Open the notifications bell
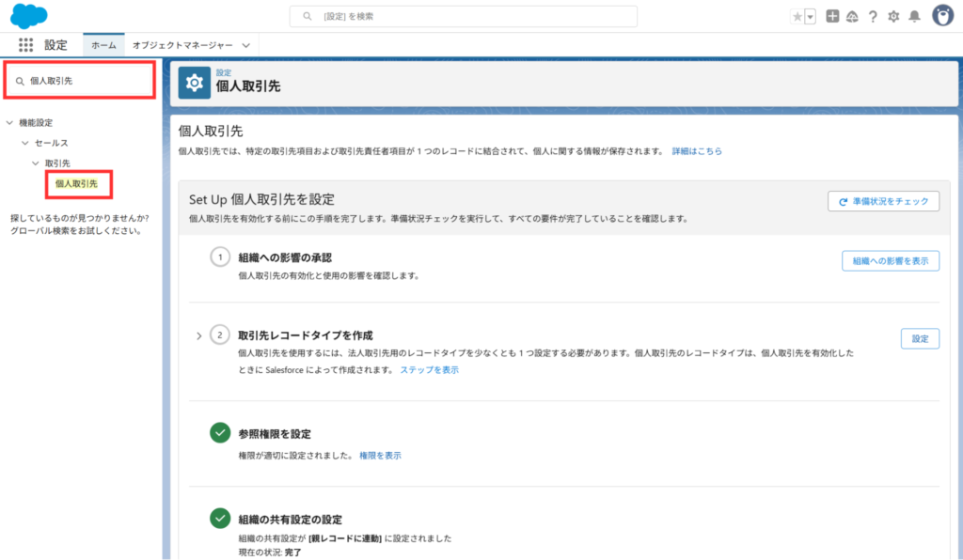963x560 pixels. pos(914,16)
